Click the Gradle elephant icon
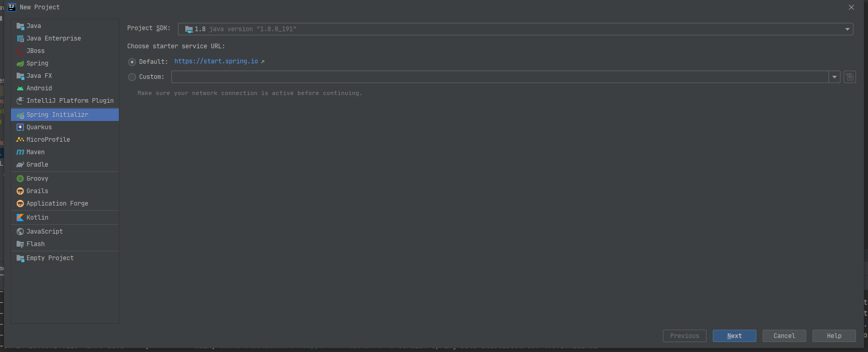 (20, 165)
